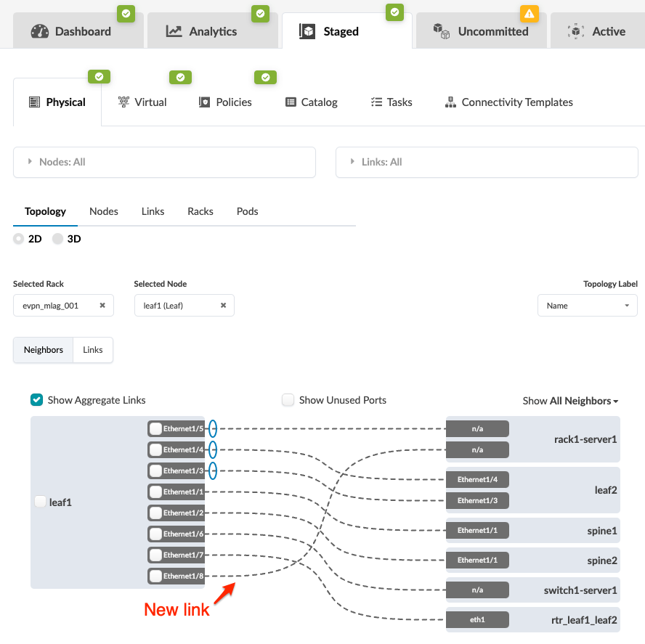Click the Active tab cube icon
This screenshot has width=645, height=644.
(577, 31)
